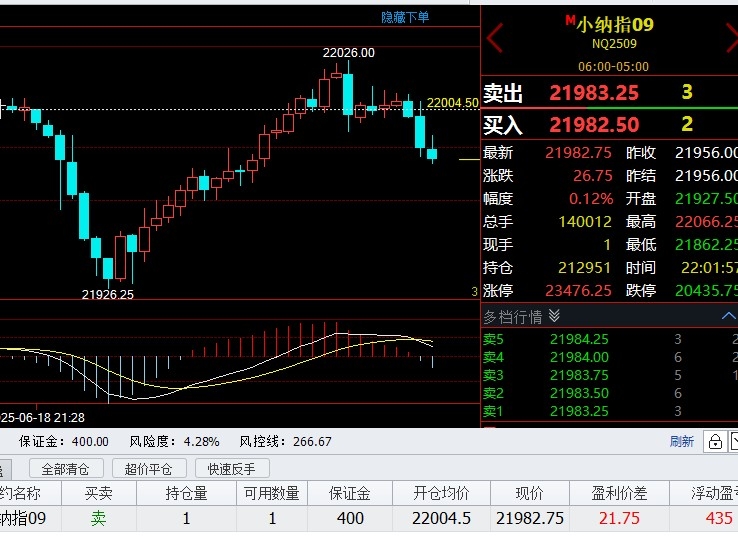Image resolution: width=738 pixels, height=542 pixels.
Task: Select 卖2 price 21983.50
Action: click(x=579, y=393)
